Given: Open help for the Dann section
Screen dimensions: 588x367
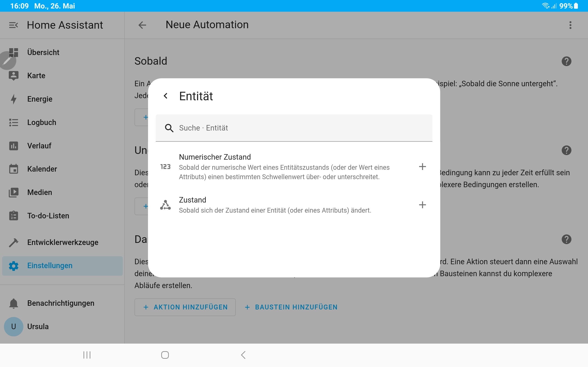Looking at the screenshot, I should (566, 239).
